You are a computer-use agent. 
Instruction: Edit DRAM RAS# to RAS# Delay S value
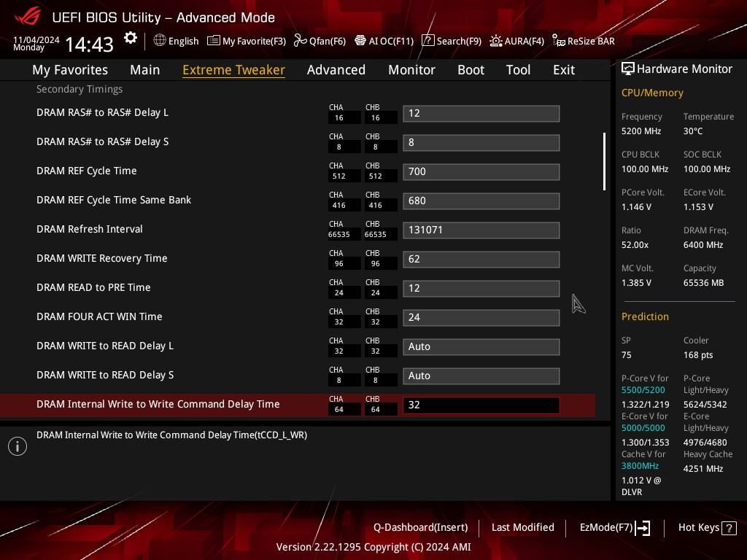pos(481,142)
